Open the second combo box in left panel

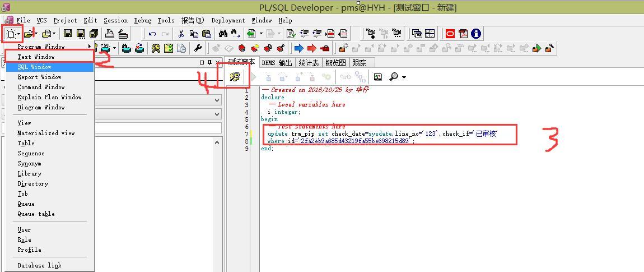[158, 114]
